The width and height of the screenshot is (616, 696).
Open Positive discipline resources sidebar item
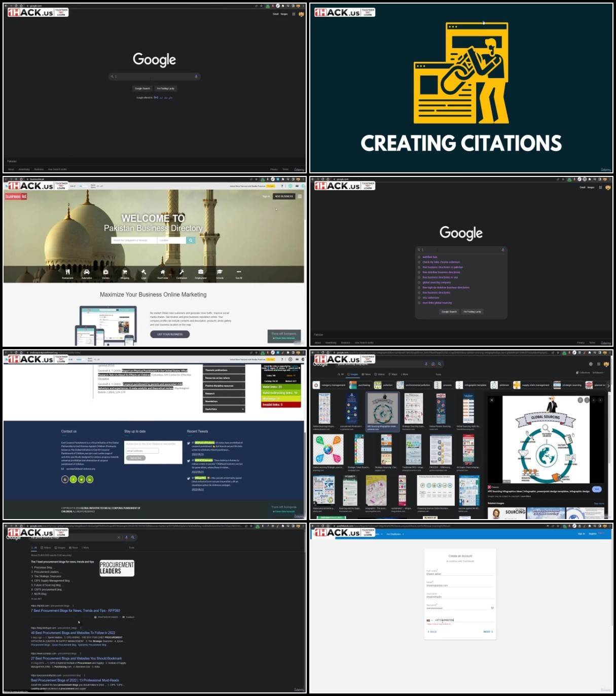point(224,386)
